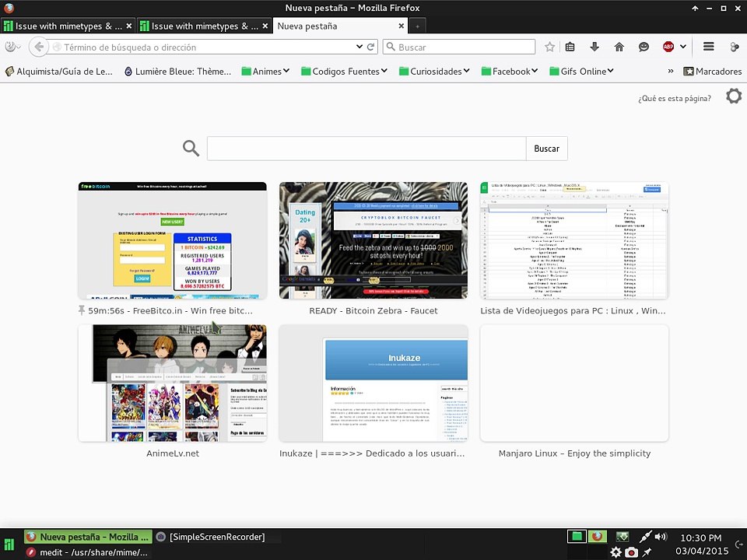This screenshot has width=747, height=560.
Task: Open the Nueva pestaña - Mozilla taskbar button
Action: pyautogui.click(x=88, y=537)
